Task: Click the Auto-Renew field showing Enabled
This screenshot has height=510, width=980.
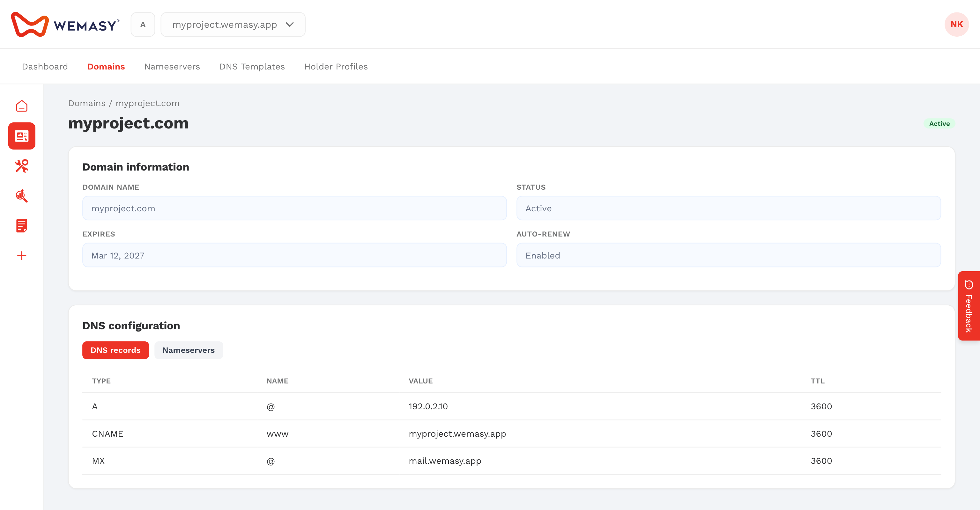Action: 729,255
